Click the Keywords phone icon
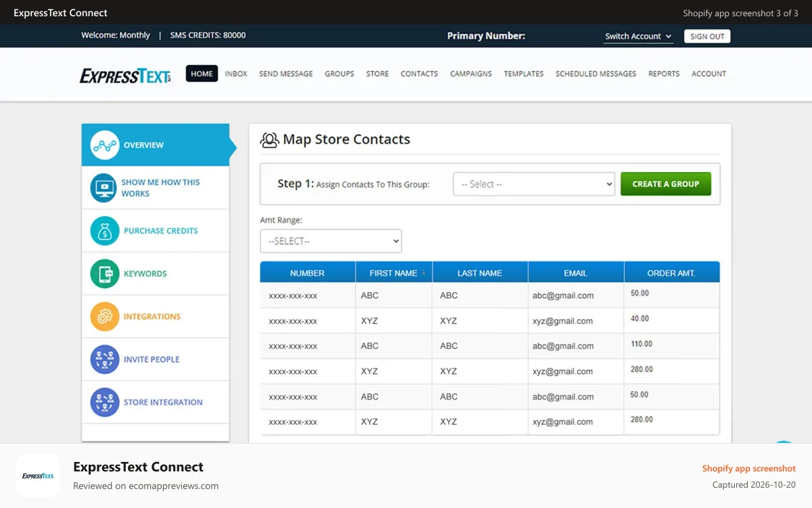This screenshot has width=812, height=508. (x=104, y=274)
